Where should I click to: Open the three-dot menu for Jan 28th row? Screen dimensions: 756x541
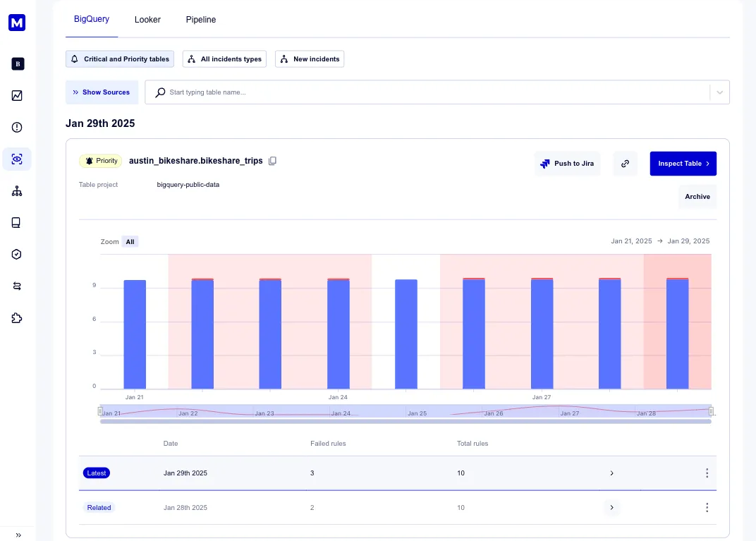(x=707, y=508)
